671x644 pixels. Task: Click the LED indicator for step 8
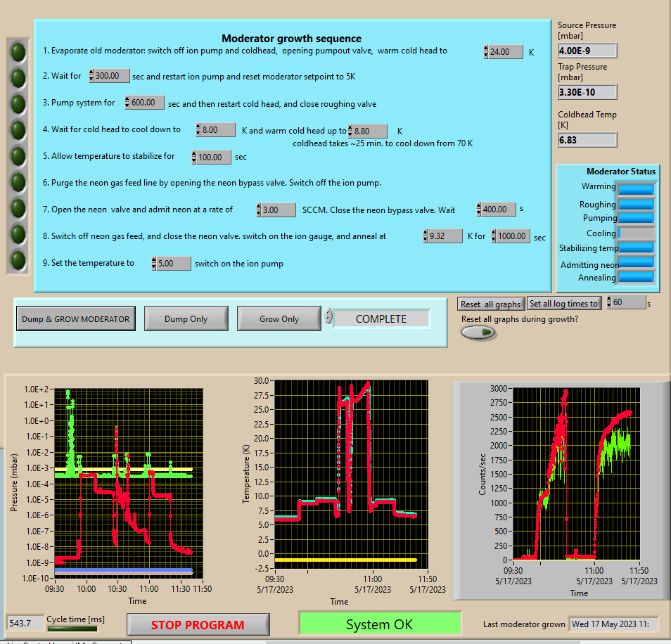pyautogui.click(x=18, y=234)
